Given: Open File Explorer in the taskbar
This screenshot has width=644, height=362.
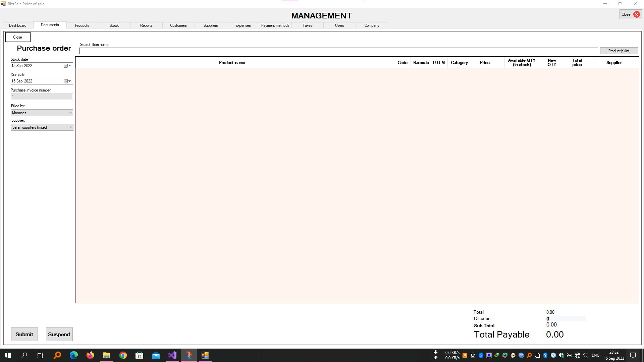Looking at the screenshot, I should click(106, 355).
